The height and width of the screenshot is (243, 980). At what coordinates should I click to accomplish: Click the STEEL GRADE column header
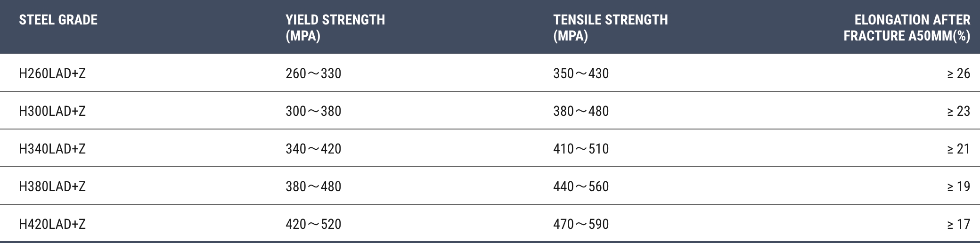58,20
